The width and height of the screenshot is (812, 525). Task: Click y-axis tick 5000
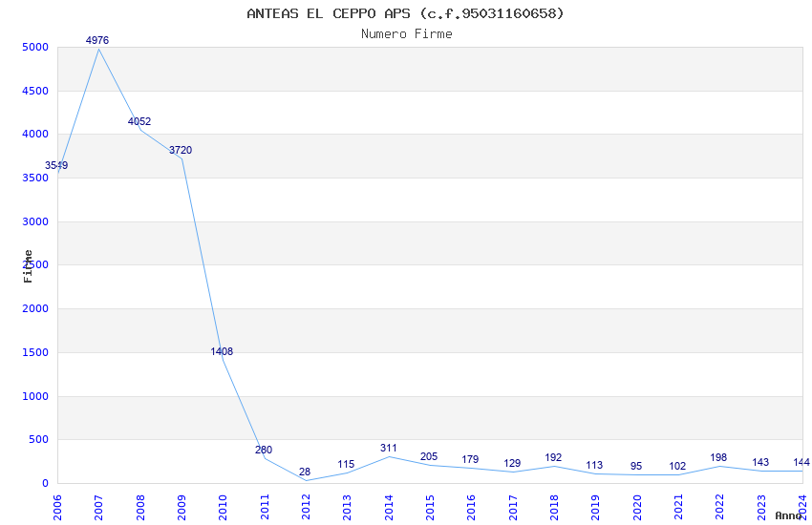[35, 47]
